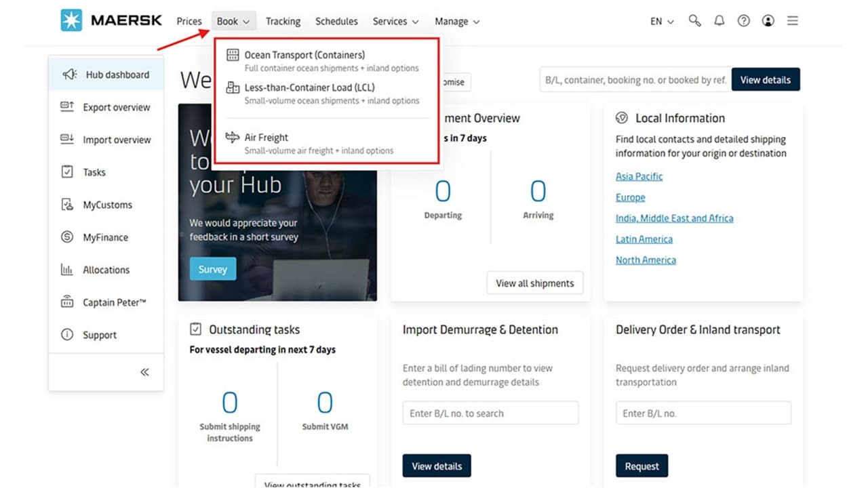Image resolution: width=868 pixels, height=488 pixels.
Task: Click the Maersk star logo
Action: coord(71,20)
